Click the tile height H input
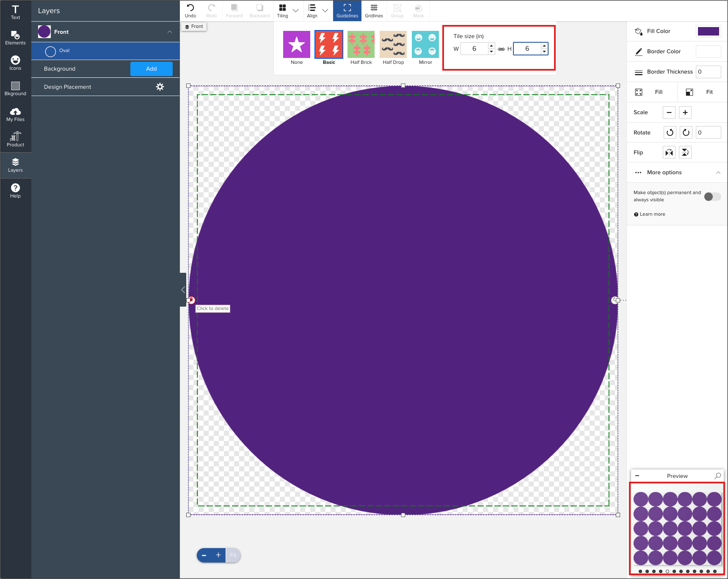 [527, 49]
